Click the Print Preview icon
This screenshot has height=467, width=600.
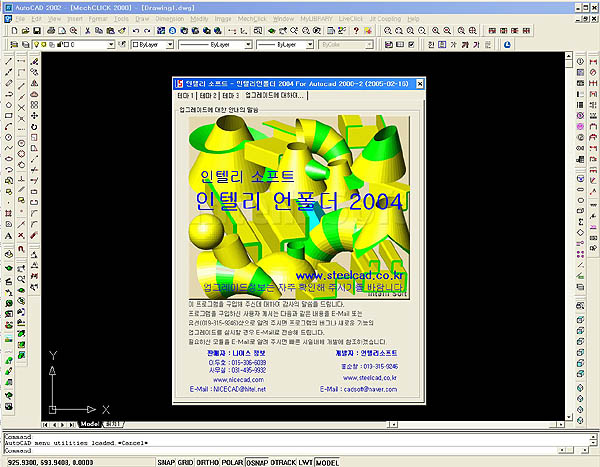(x=62, y=31)
